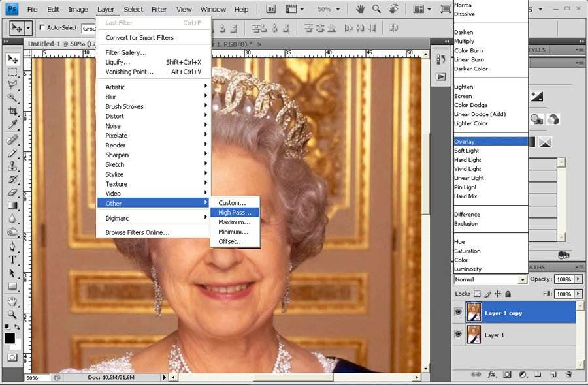Select the Magic Wand tool

(12, 98)
